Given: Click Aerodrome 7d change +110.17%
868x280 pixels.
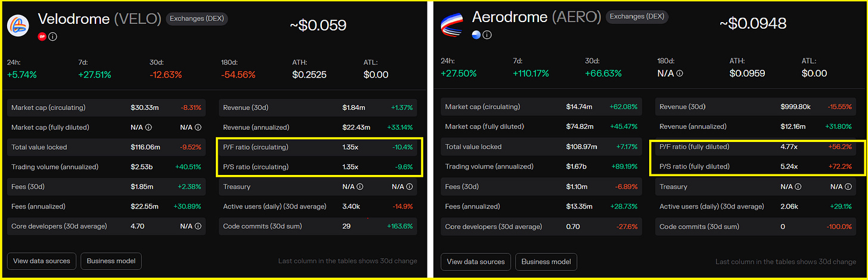Looking at the screenshot, I should (x=531, y=73).
